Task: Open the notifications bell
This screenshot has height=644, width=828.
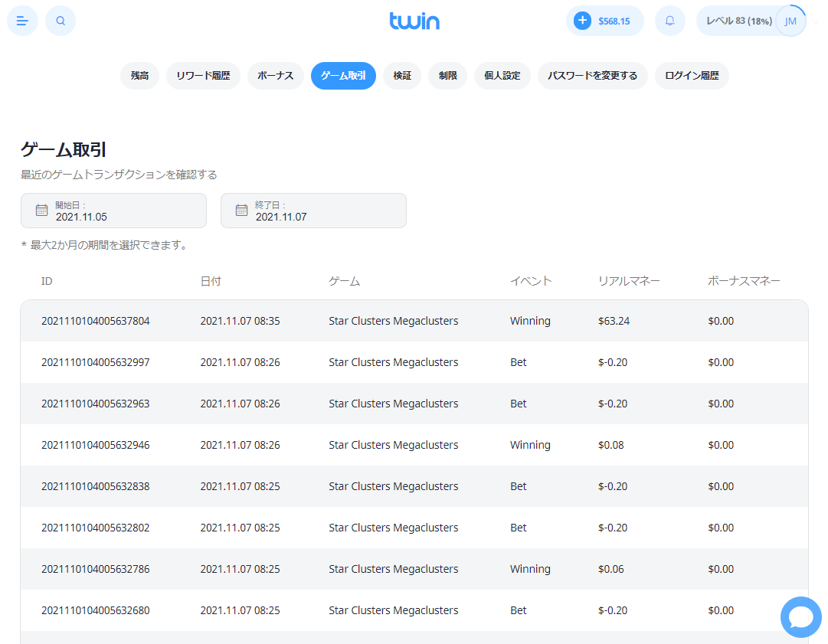Action: coord(669,21)
